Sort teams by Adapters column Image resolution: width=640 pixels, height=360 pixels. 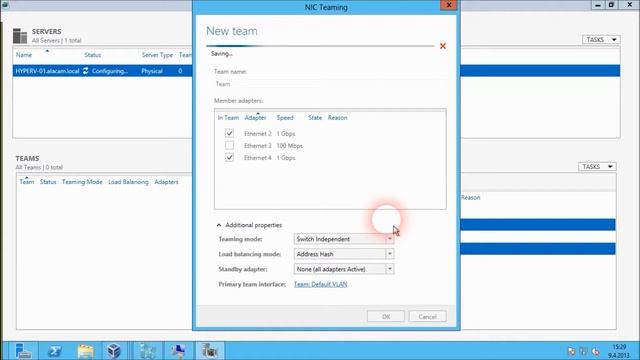166,182
